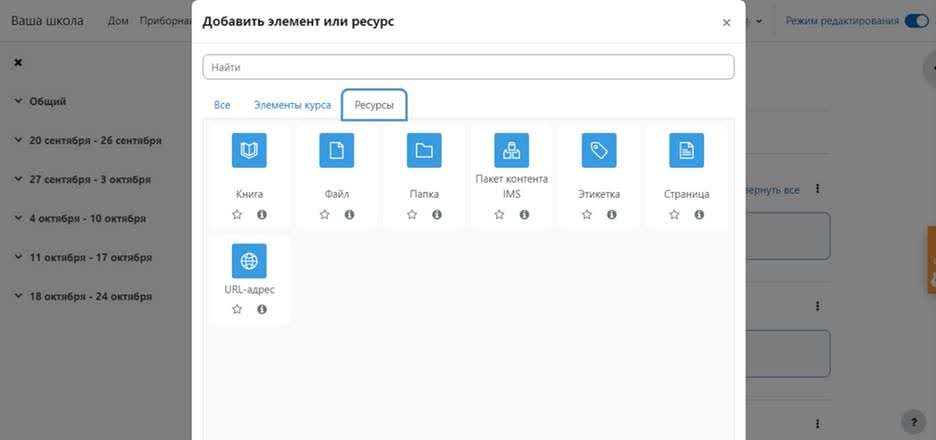Star the Файл resource as favourite
This screenshot has width=936, height=440.
tap(325, 215)
